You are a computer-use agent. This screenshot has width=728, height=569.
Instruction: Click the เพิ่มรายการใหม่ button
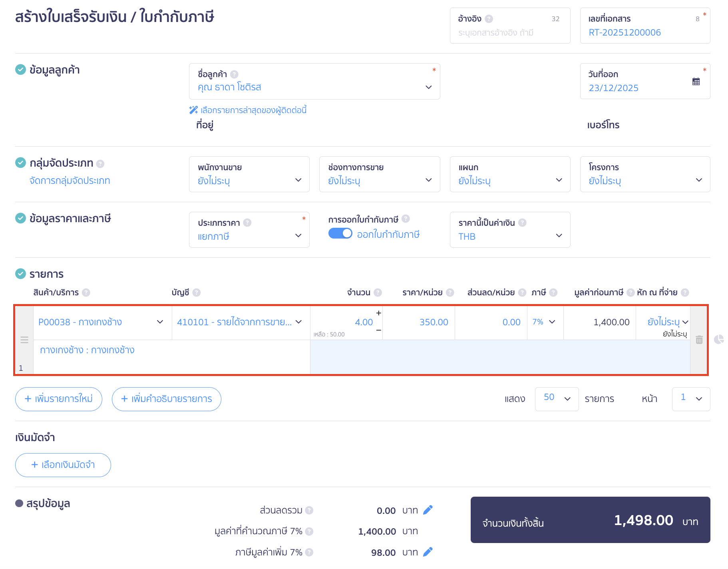coord(59,399)
